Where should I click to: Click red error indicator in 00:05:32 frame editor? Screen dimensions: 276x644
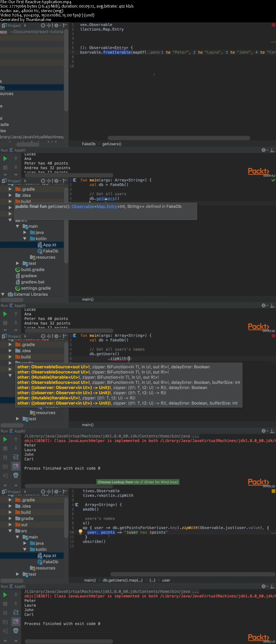[273, 336]
